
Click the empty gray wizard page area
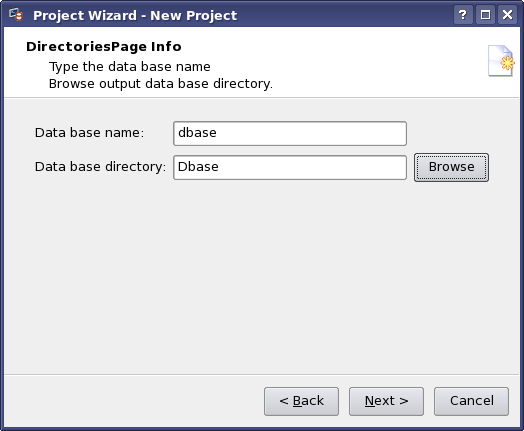tap(262, 277)
